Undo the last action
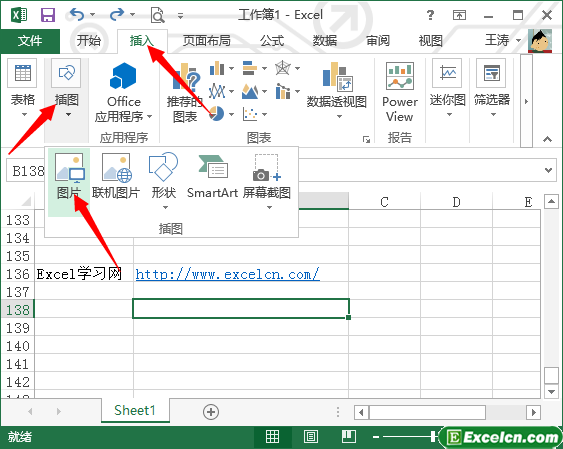The height and width of the screenshot is (449, 563). tap(77, 15)
